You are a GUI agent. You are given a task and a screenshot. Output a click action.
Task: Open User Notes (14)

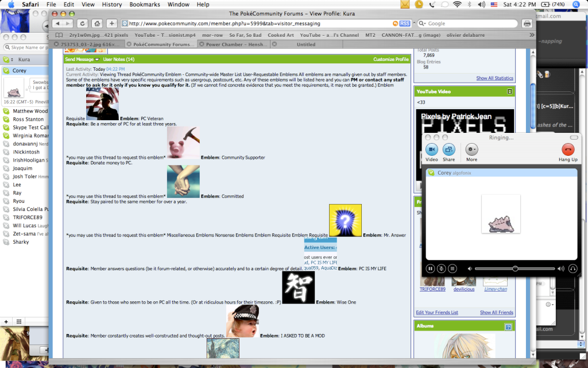click(x=118, y=59)
